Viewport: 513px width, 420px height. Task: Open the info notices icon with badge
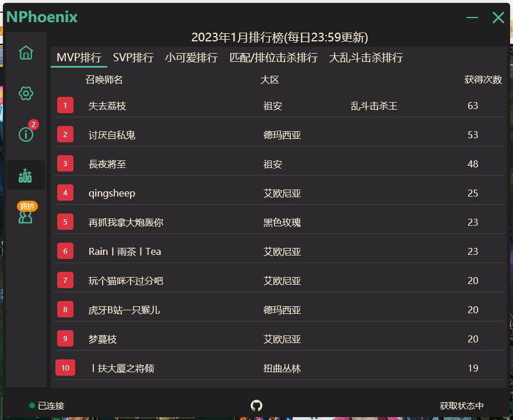[x=26, y=134]
